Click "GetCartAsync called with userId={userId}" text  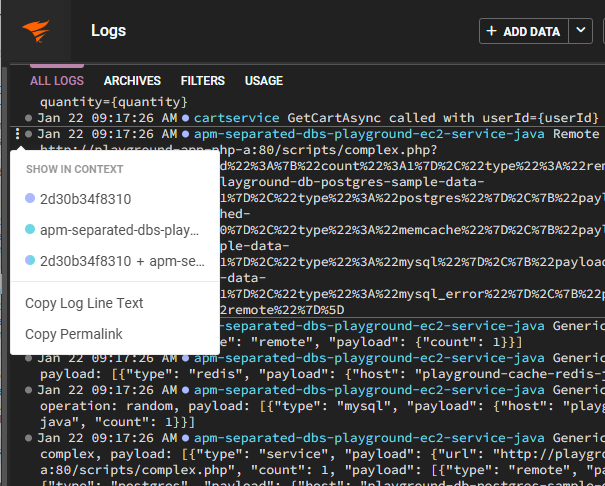point(443,118)
